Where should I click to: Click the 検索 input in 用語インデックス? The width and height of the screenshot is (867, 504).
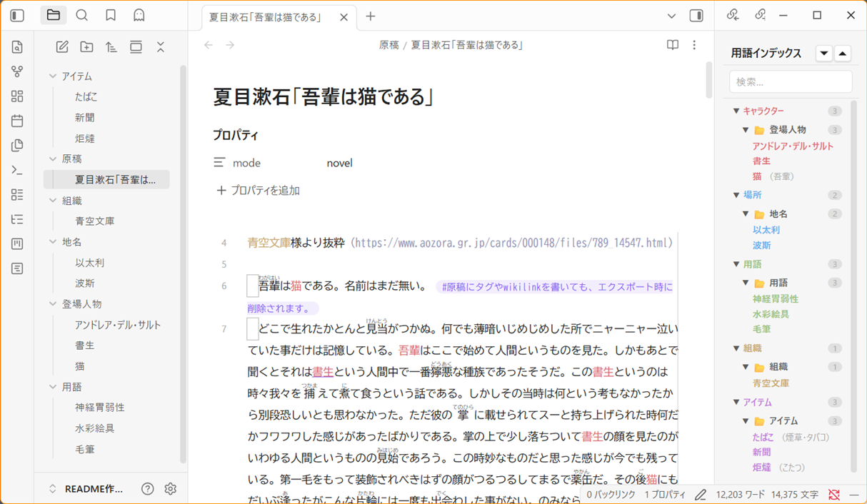click(791, 82)
